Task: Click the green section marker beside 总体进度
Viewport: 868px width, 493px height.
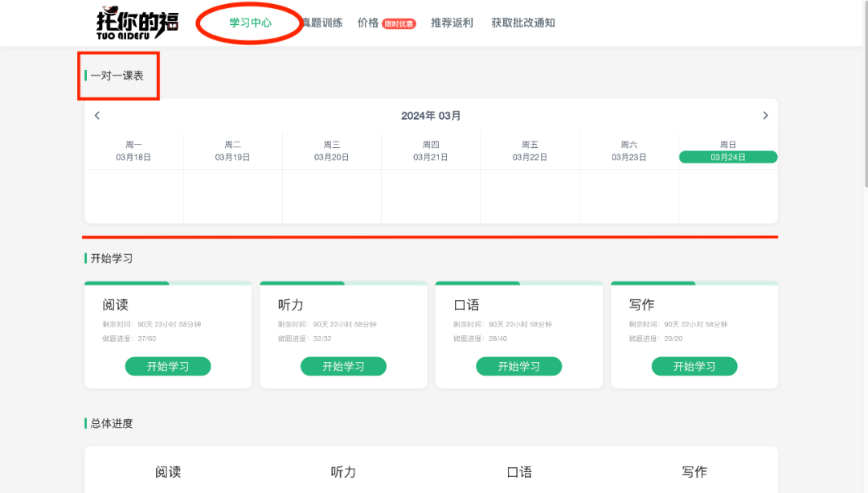Action: coord(87,423)
